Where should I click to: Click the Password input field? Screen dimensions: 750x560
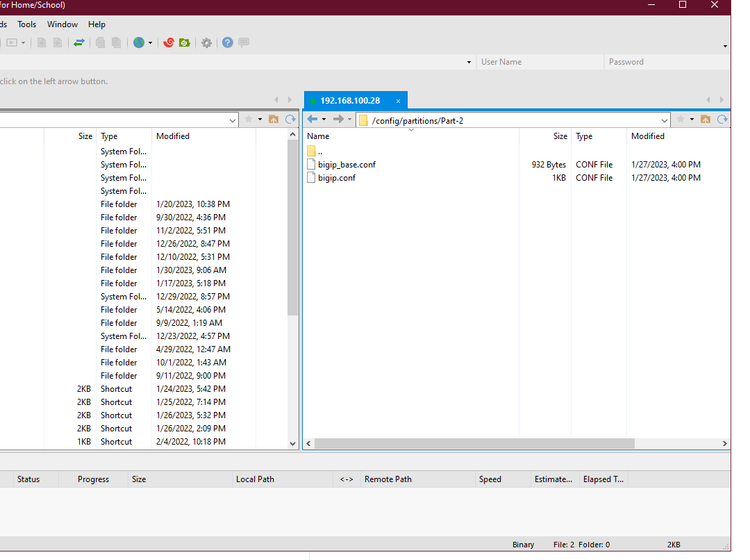[666, 62]
